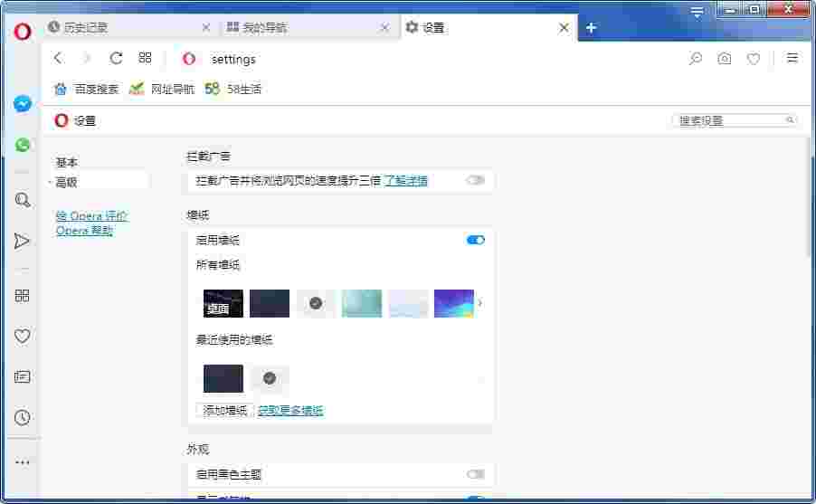Screen dimensions: 816x504
Task: Open a new tab with plus button
Action: (x=591, y=28)
